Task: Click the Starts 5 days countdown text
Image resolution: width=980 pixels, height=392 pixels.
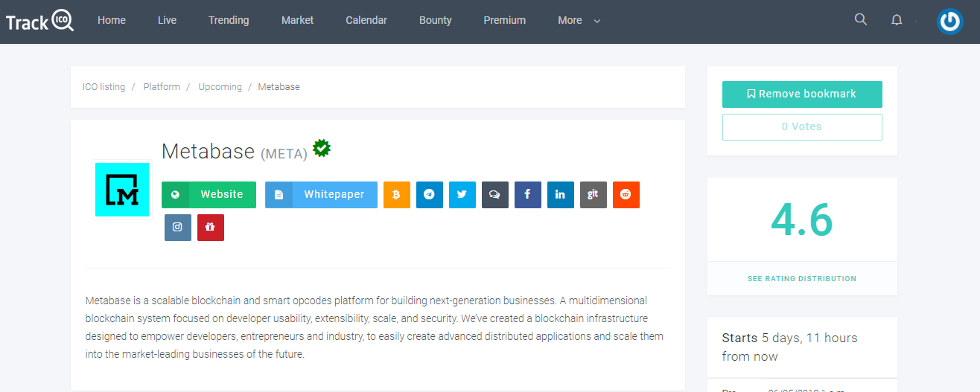Action: [789, 347]
